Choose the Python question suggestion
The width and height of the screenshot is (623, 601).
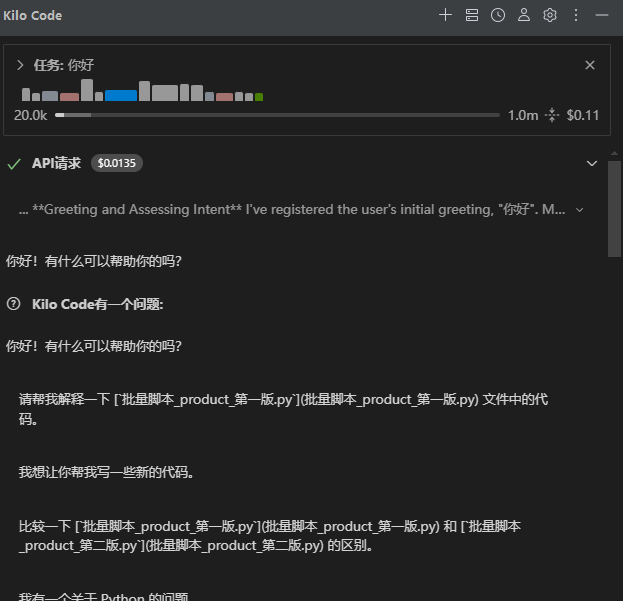pyautogui.click(x=104, y=596)
